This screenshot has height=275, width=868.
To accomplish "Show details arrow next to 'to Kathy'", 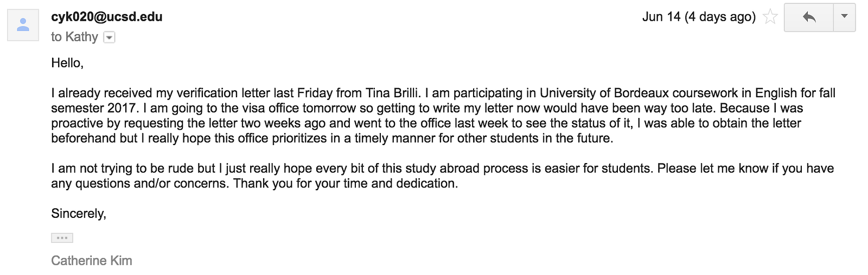I will (109, 37).
